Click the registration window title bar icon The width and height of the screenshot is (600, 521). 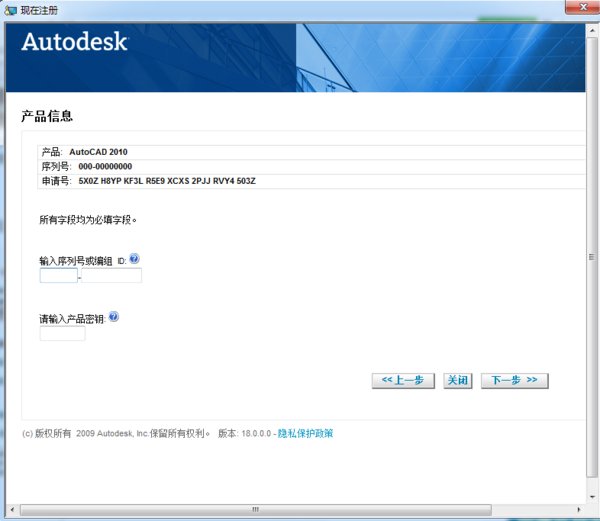(x=10, y=10)
